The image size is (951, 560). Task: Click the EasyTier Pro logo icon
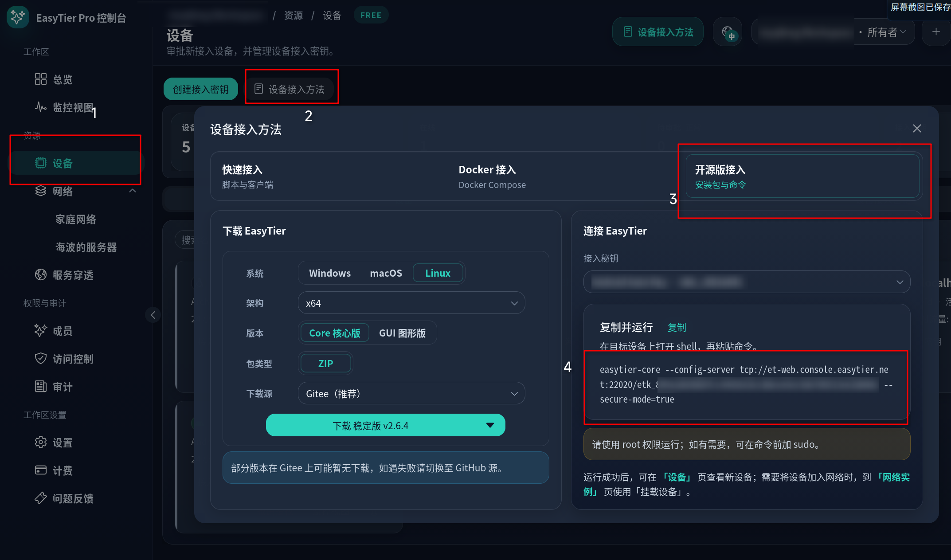point(18,17)
